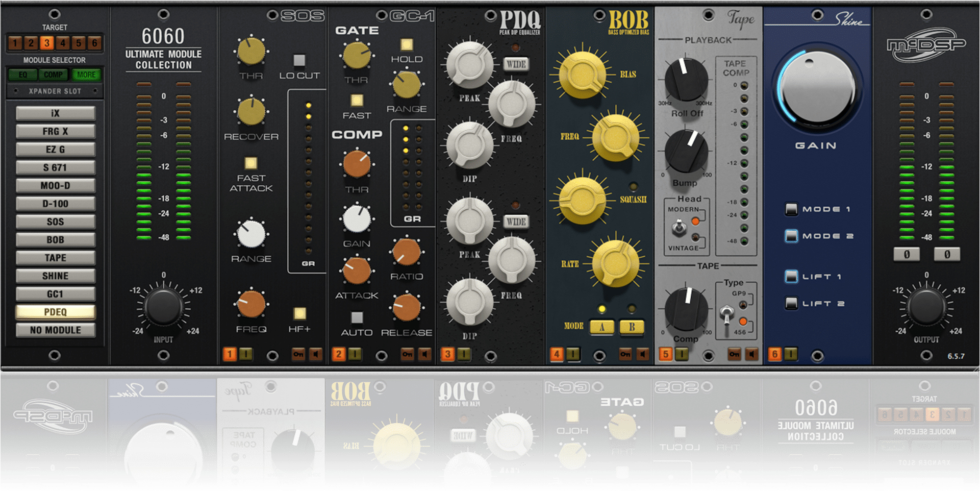Click the XPANDER SLOT header
The height and width of the screenshot is (491, 980).
click(55, 91)
